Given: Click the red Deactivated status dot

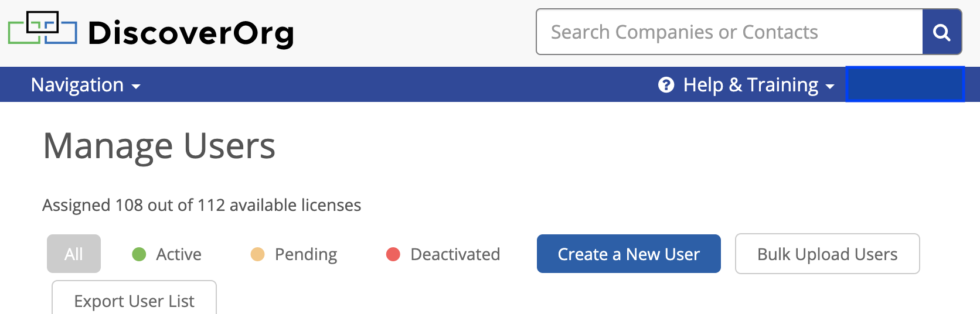Looking at the screenshot, I should pos(393,254).
